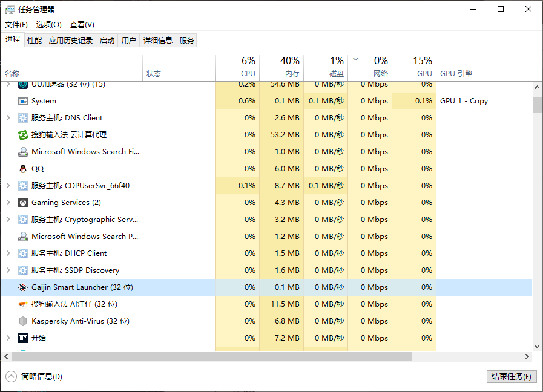Expand the 开始 process row
Image resolution: width=543 pixels, height=392 pixels.
[x=8, y=338]
